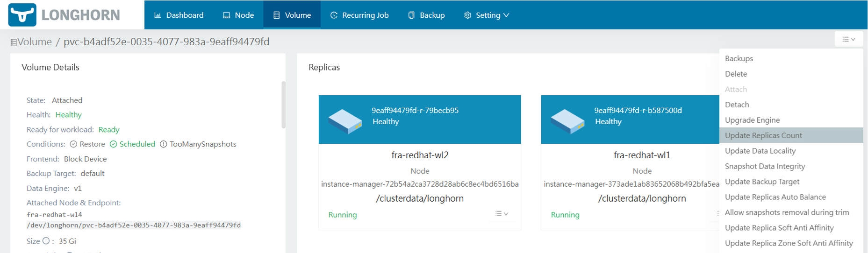Select Update Replicas Count menu option
The image size is (868, 253).
(763, 135)
